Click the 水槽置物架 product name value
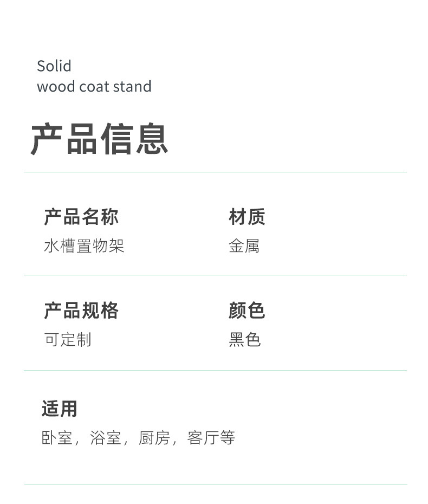428x504 pixels. 84,246
